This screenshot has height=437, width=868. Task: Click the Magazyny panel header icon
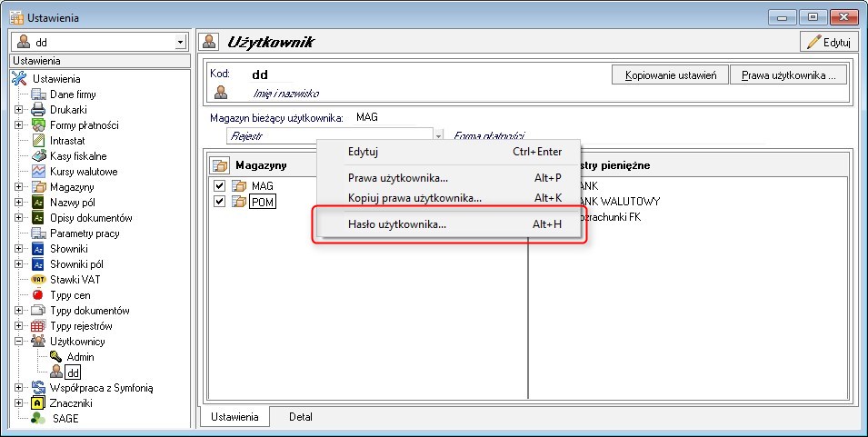(x=220, y=164)
